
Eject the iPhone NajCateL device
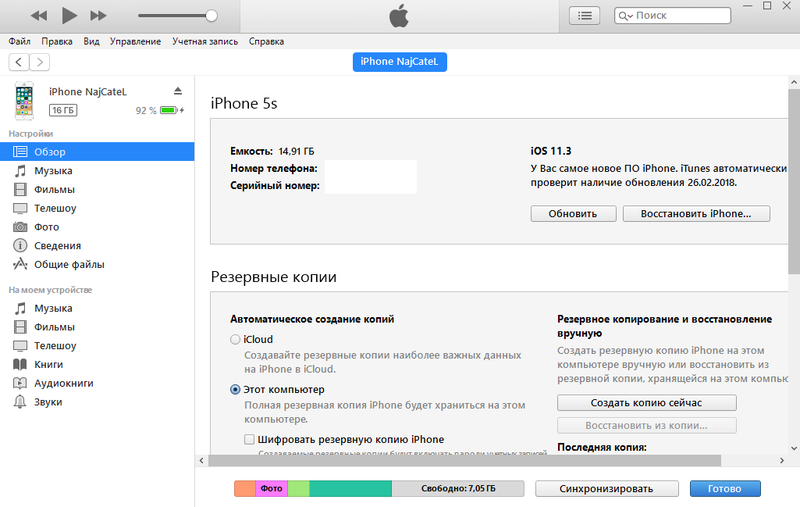pos(178,91)
